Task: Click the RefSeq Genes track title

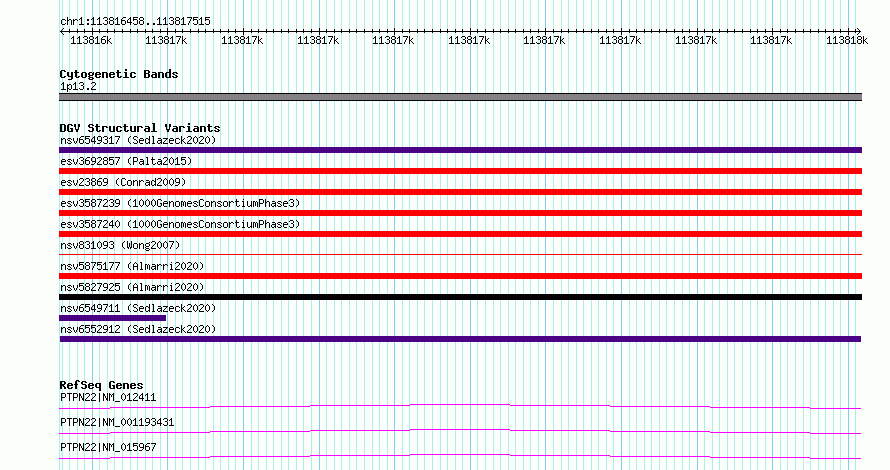Action: pyautogui.click(x=101, y=385)
